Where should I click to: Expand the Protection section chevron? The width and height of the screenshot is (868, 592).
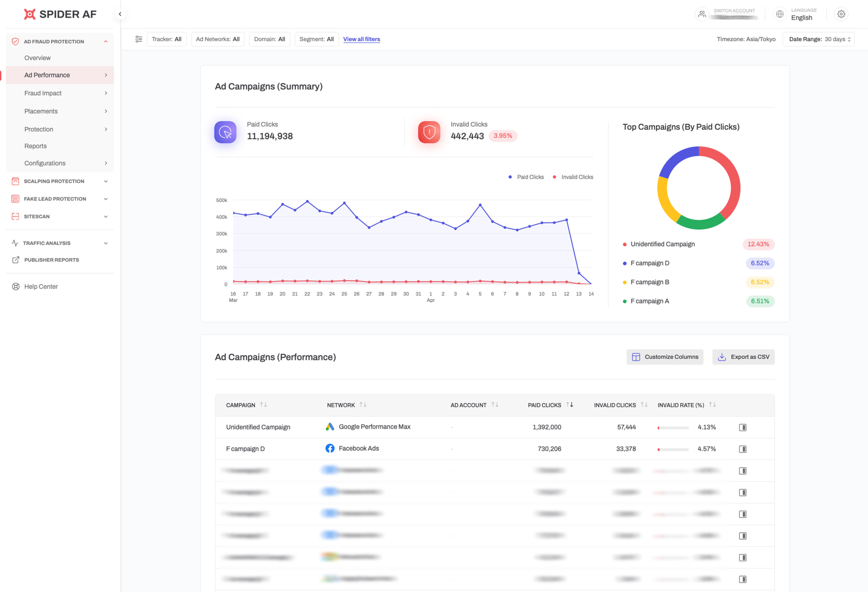pos(106,129)
